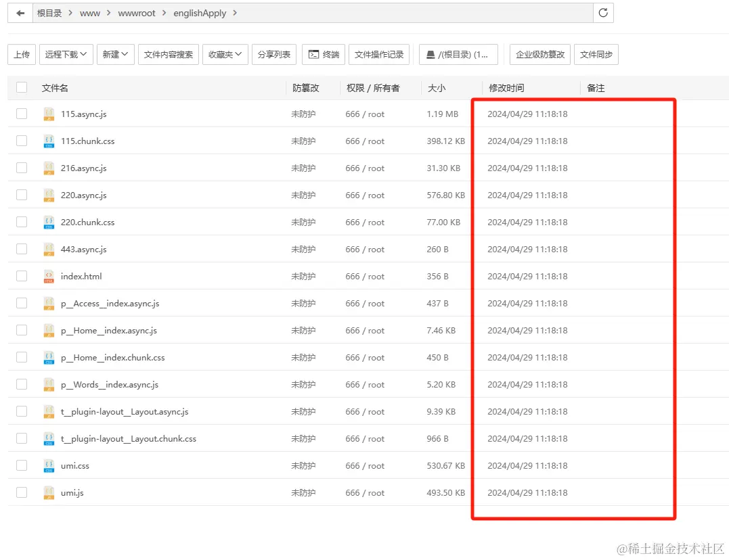This screenshot has height=560, width=729.
Task: Click the JS icon of umi.js
Action: (x=49, y=492)
